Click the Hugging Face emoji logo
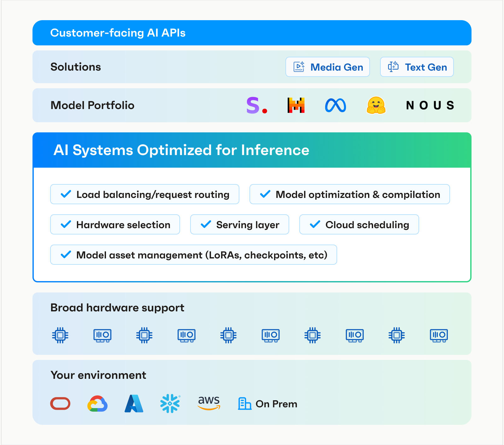504x445 pixels. coord(376,105)
